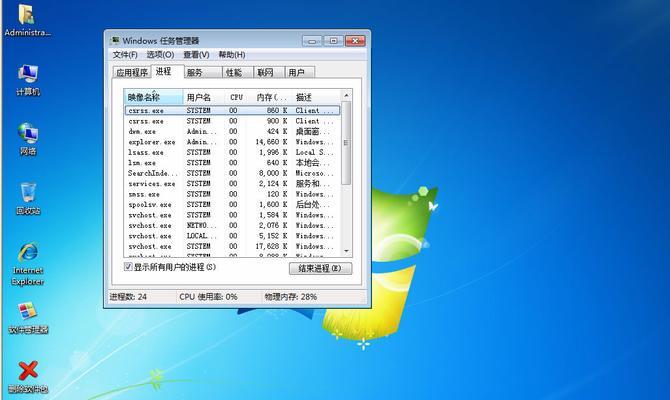The width and height of the screenshot is (670, 400).
Task: Select svchost.exe row with 17,628 K memory
Action: tap(232, 246)
